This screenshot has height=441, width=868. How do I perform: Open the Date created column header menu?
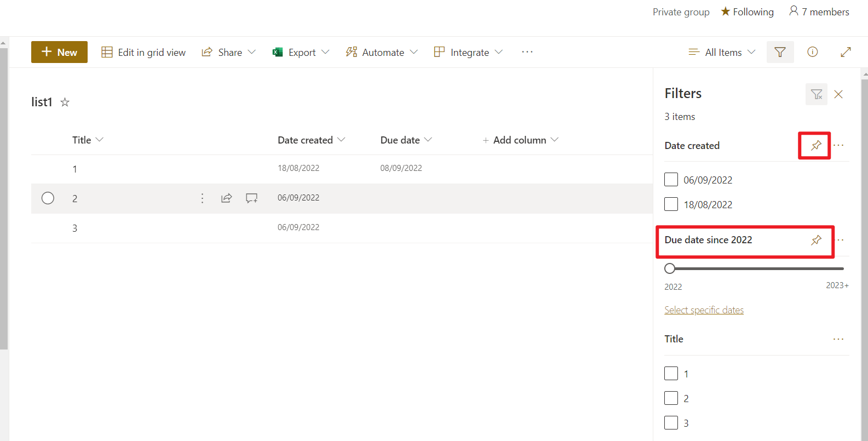coord(311,140)
